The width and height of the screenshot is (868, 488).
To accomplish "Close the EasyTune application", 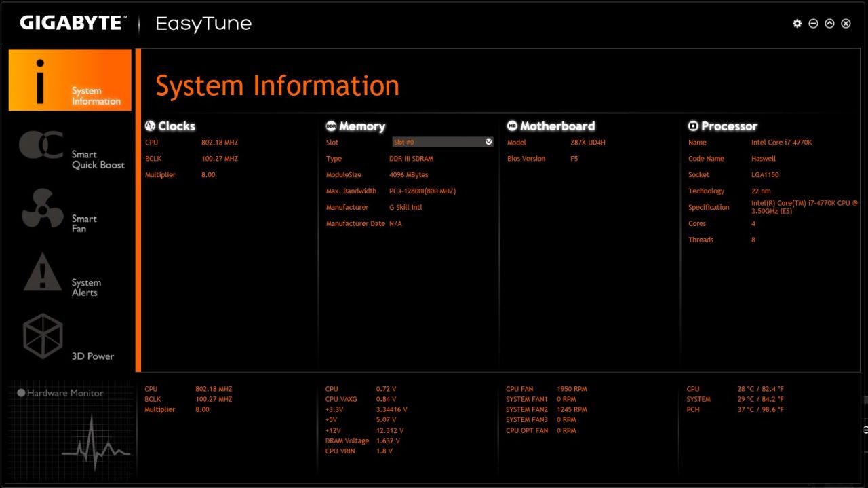I will tap(846, 24).
